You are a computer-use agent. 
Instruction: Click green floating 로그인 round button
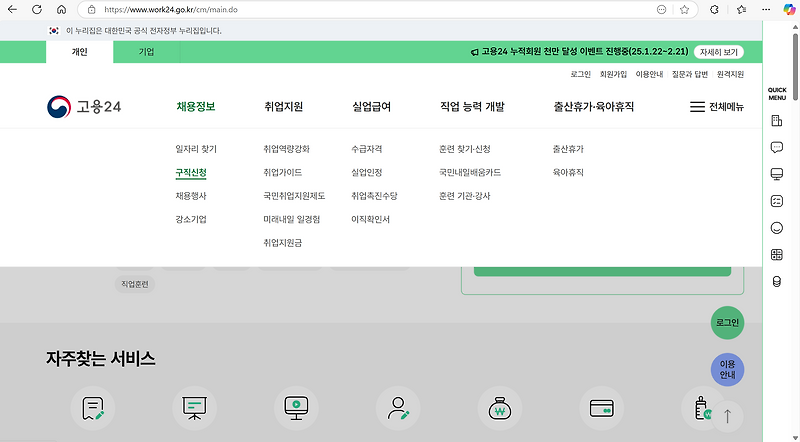(728, 323)
